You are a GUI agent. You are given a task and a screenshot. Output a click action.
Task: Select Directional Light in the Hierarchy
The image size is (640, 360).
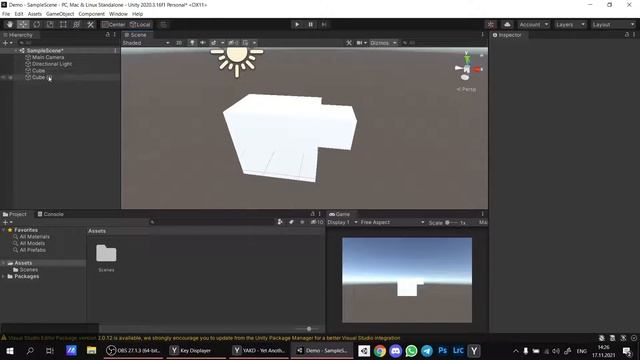tap(52, 64)
